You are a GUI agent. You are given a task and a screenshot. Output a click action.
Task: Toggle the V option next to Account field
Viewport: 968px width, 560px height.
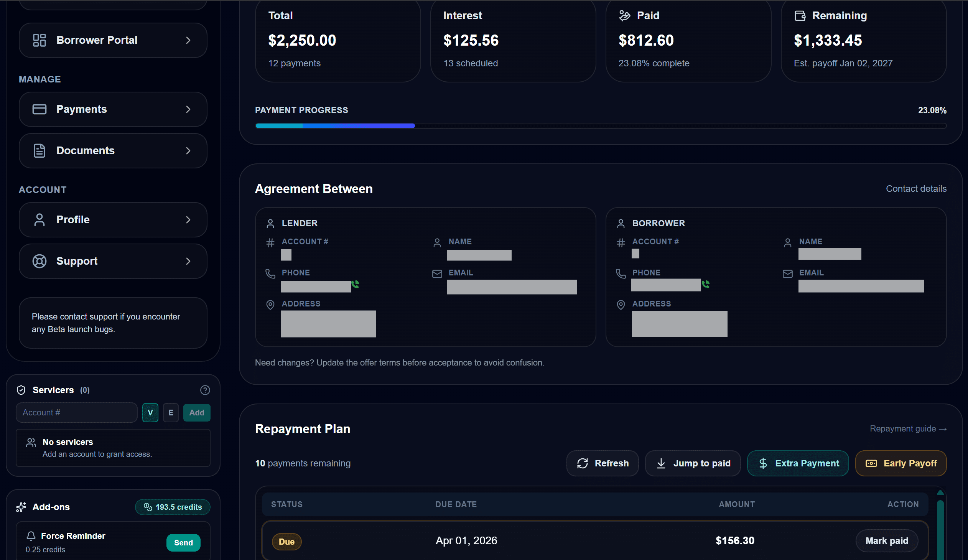tap(150, 412)
